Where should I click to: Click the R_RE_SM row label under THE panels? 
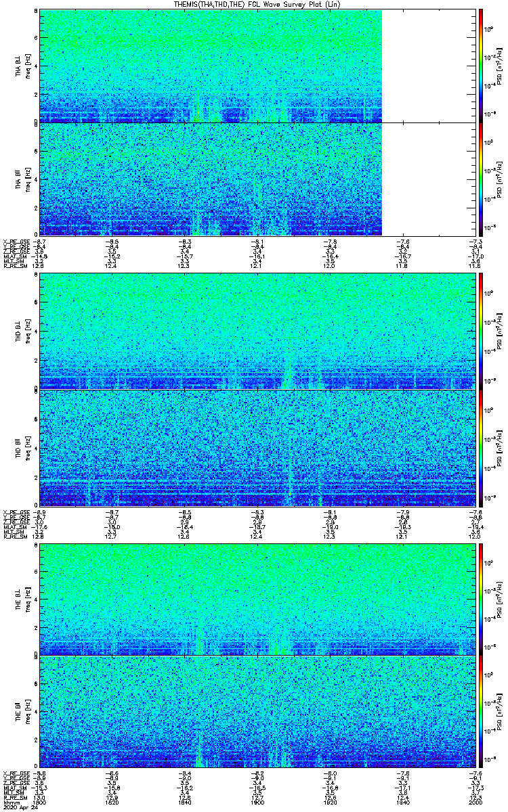tap(14, 798)
